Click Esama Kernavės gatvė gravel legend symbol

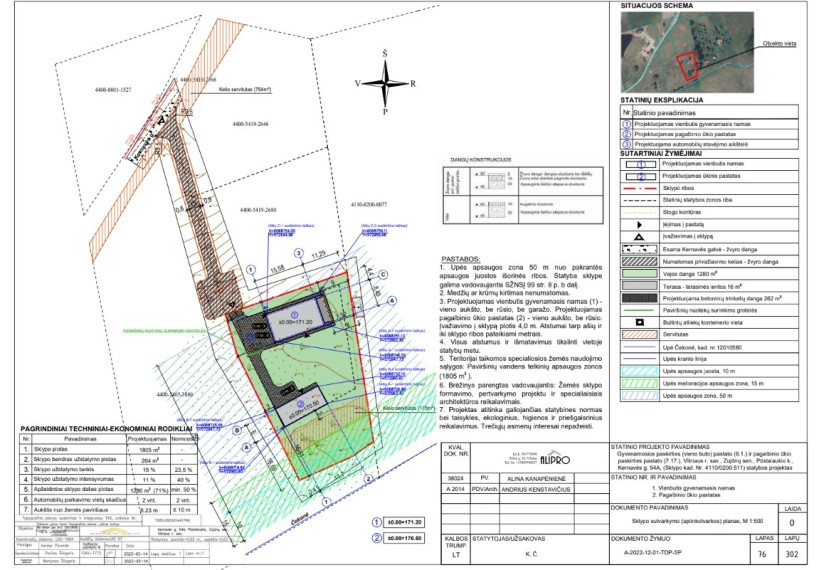(x=639, y=250)
